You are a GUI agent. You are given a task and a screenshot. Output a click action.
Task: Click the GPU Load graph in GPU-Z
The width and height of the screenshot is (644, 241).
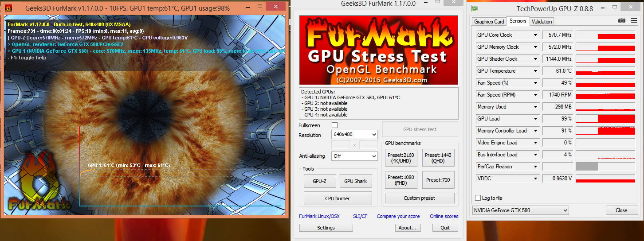pos(605,119)
